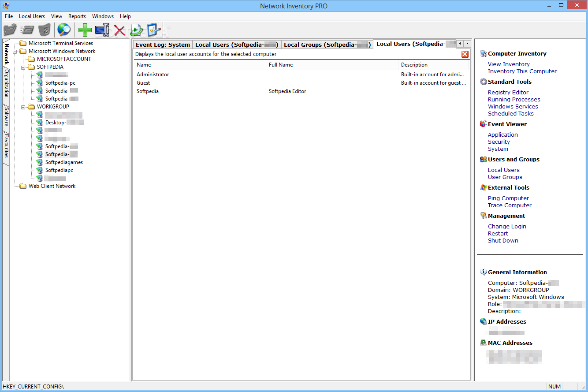Collapse the Microsoft Windows Network node

point(15,51)
